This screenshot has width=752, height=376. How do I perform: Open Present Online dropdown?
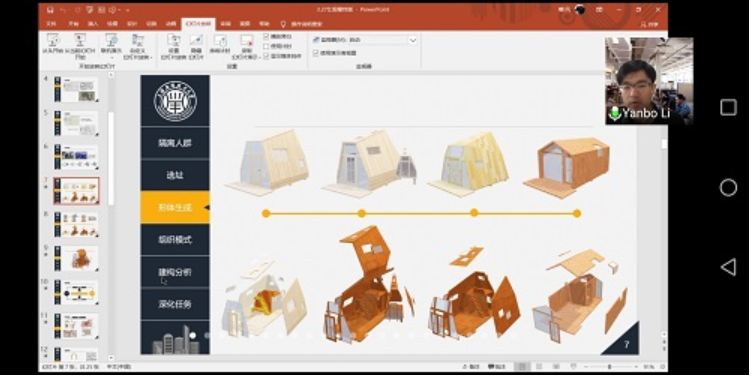(x=111, y=46)
